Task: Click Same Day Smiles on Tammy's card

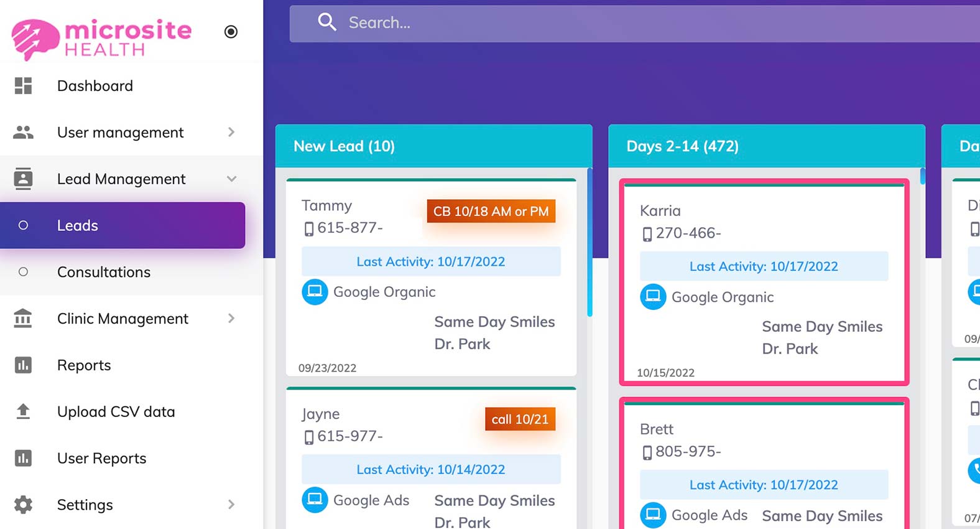Action: coord(494,322)
